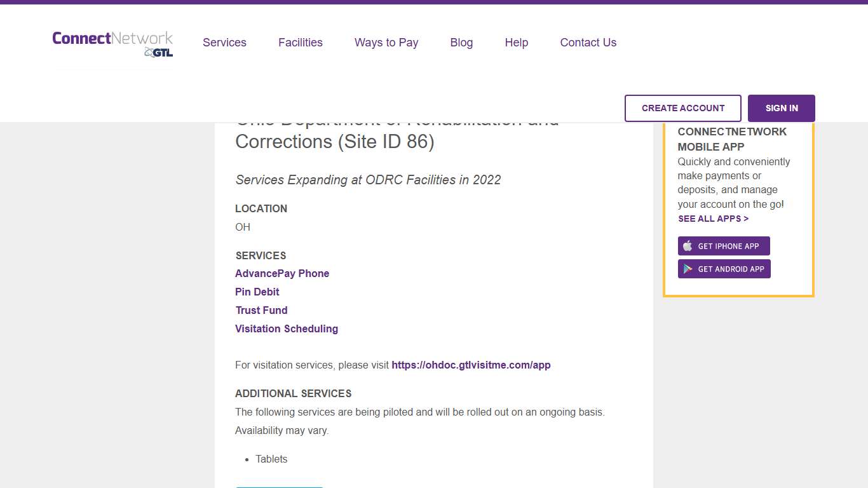Visit the ohdoc.gtlvisitme.com/app link
Screen dimensions: 868x488
[x=471, y=365]
